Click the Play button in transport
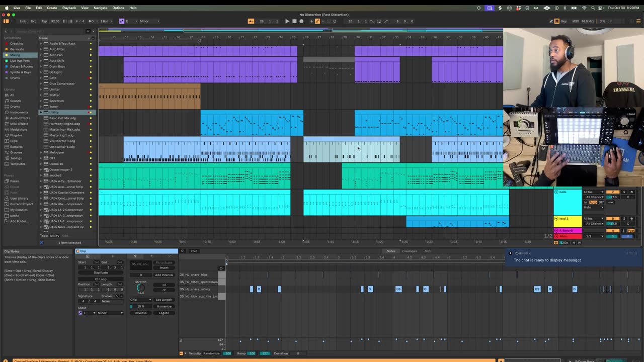 [x=287, y=21]
